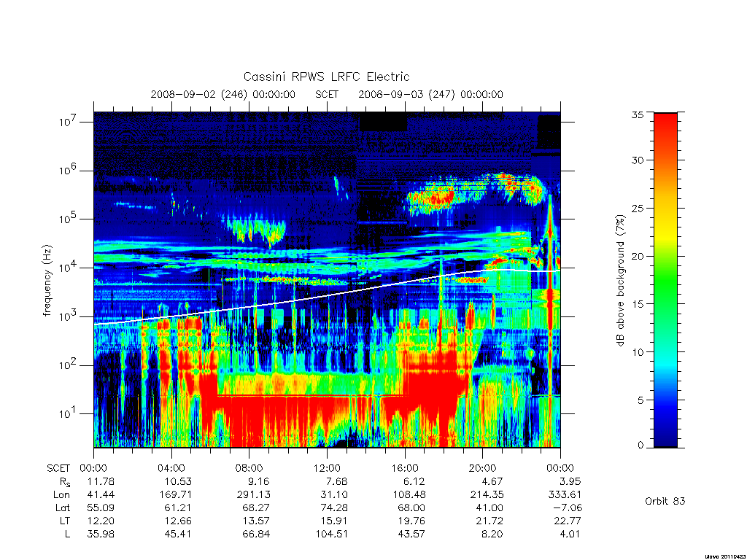This screenshot has width=747, height=560.
Task: Select the Lat value "68.00"
Action: coord(411,508)
